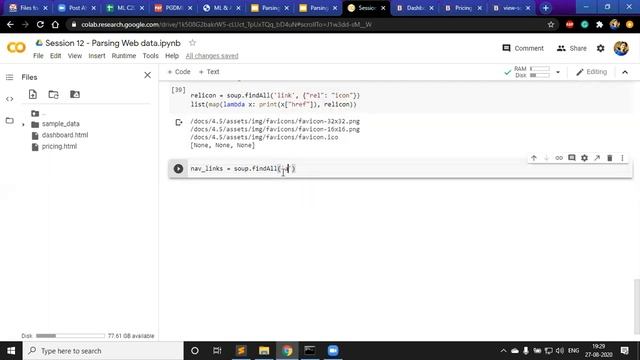Image resolution: width=640 pixels, height=360 pixels.
Task: Share the notebook
Action: point(571,48)
